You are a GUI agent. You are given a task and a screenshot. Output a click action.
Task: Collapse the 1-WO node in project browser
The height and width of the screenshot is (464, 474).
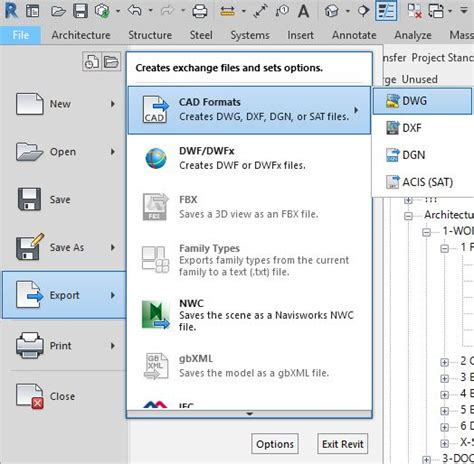(427, 232)
